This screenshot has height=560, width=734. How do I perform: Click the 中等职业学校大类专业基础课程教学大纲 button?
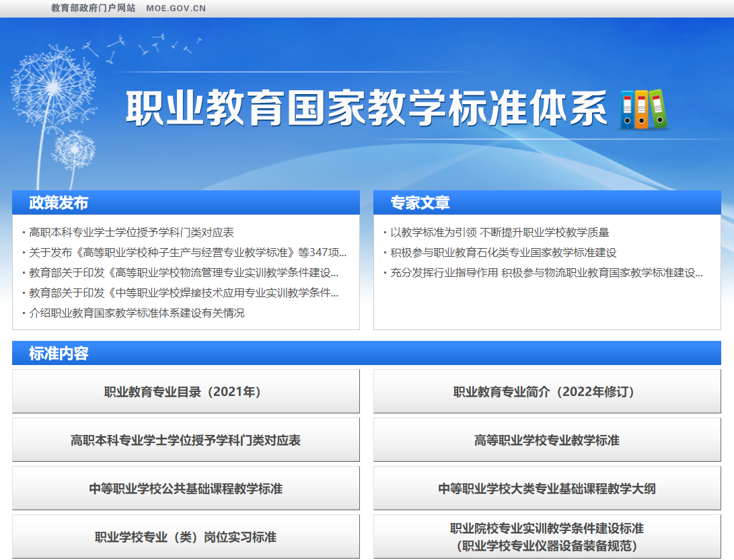[x=547, y=489]
